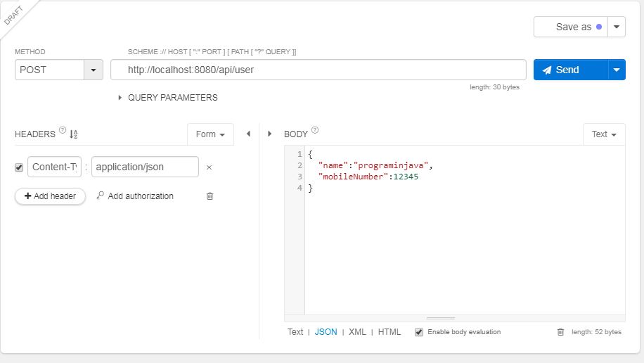Screen dimensions: 644x363
Task: Switch body format to HTML
Action: click(x=389, y=332)
